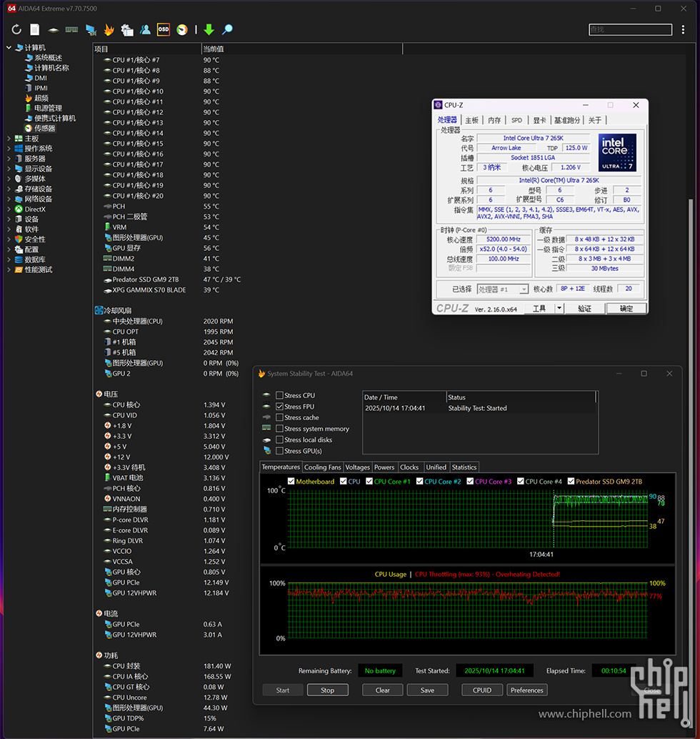Open the 工具 dropdown arrow in CPU-Z
This screenshot has height=739, width=700.
559,309
